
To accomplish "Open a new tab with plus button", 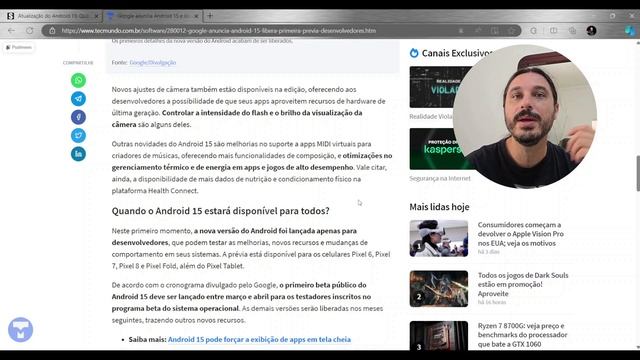I will [210, 16].
